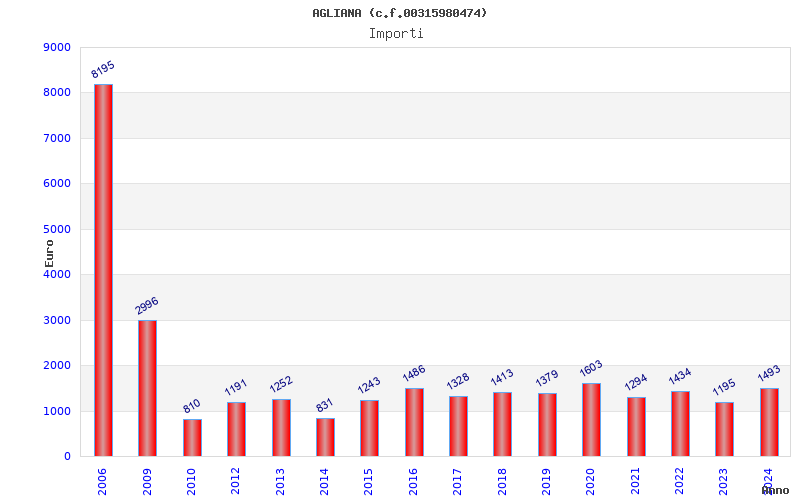Select the 2019 bar with value 1379
The height and width of the screenshot is (500, 800).
[547, 424]
